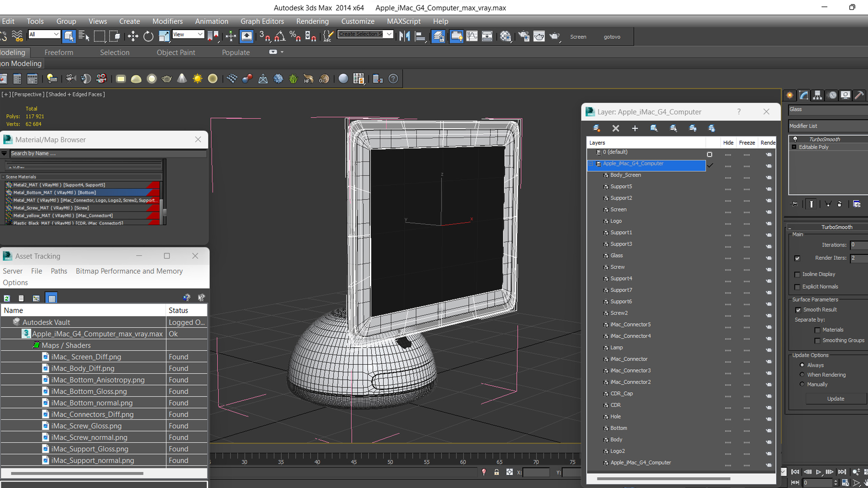The height and width of the screenshot is (488, 868).
Task: Switch to the Freeform ribbon tab
Action: [59, 52]
